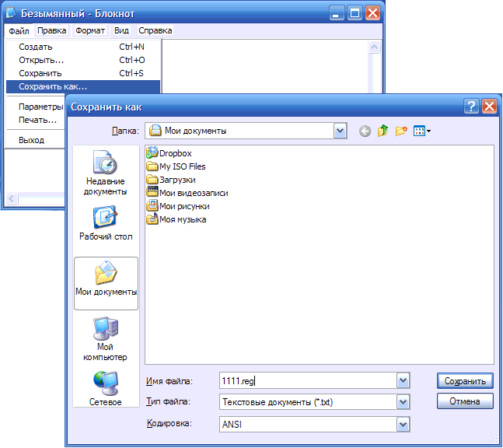Image resolution: width=503 pixels, height=448 pixels.
Task: Click the Отмена button
Action: coord(465,401)
